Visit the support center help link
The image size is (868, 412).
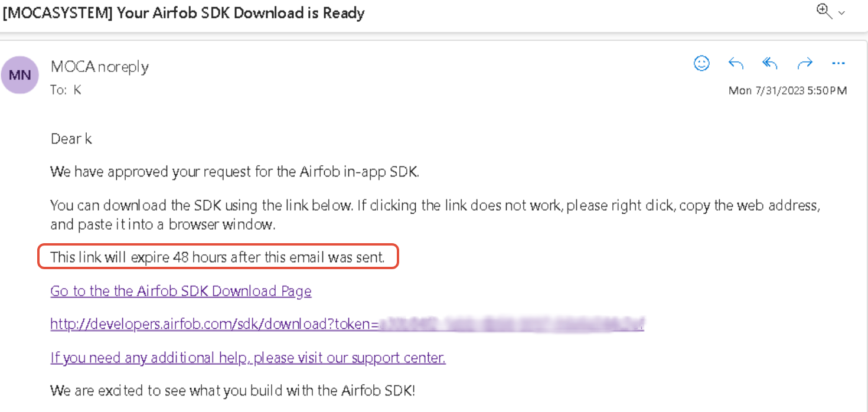(x=248, y=358)
